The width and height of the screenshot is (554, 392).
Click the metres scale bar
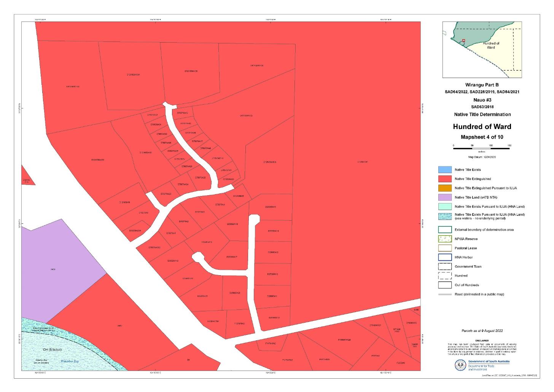481,148
